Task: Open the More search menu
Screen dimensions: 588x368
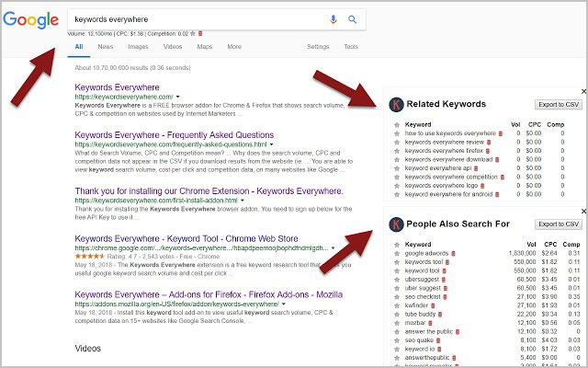Action: pos(234,47)
